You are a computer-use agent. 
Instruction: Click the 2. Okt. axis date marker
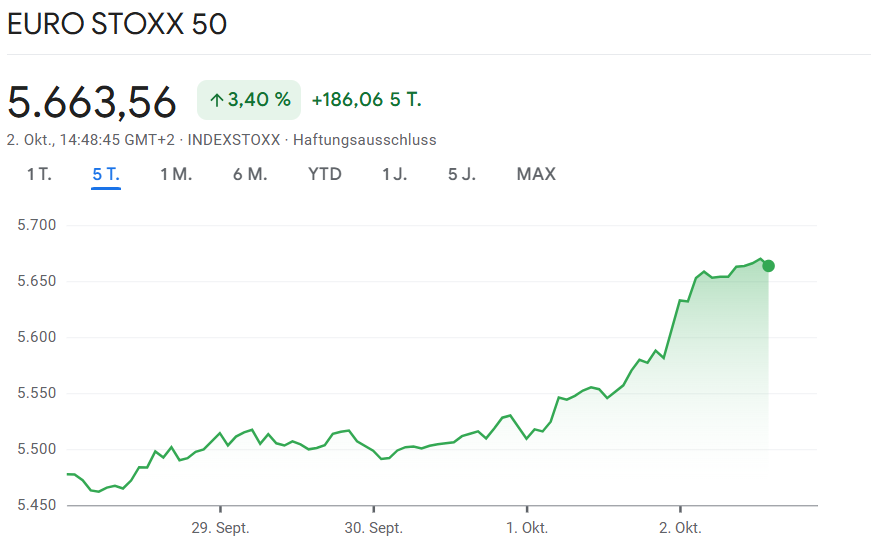pos(680,527)
